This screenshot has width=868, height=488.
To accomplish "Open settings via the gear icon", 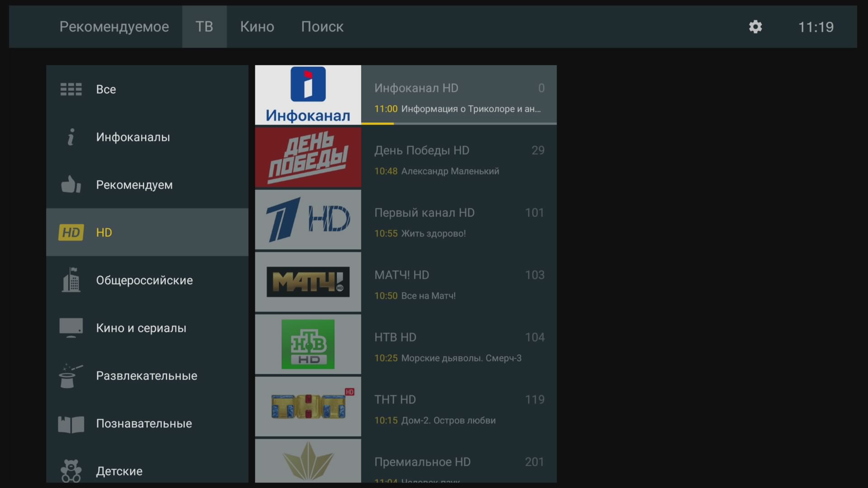I will click(x=755, y=27).
